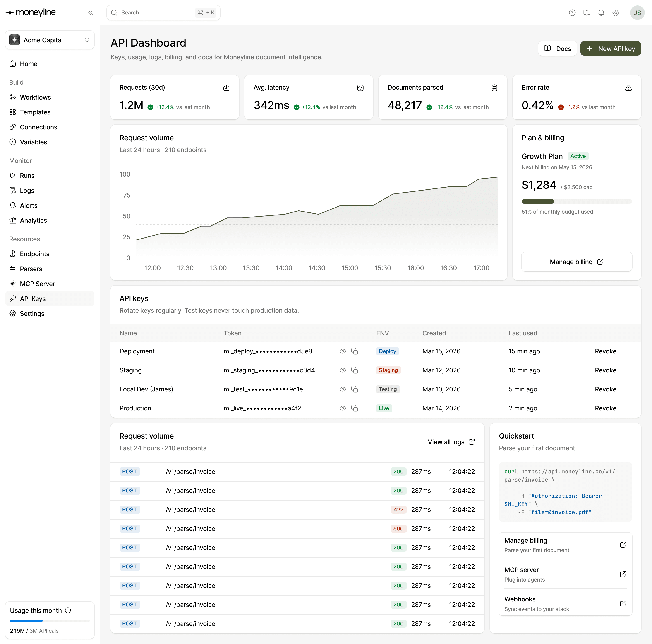
Task: Focus the Search field
Action: 163,12
